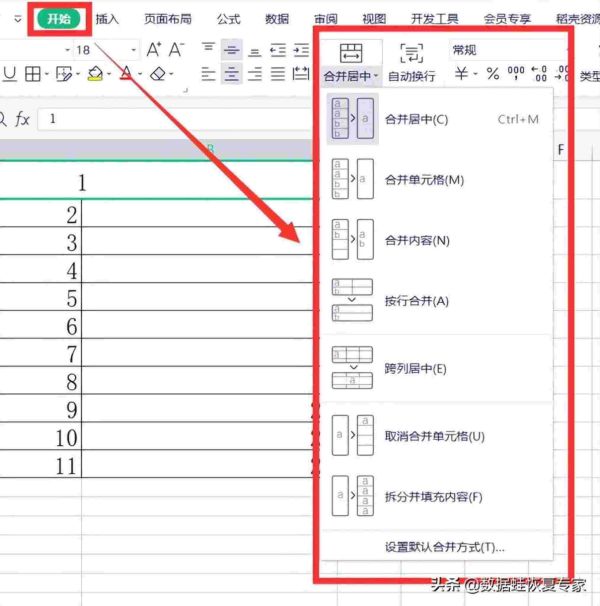Expand the fill color dropdown arrow

tap(109, 74)
